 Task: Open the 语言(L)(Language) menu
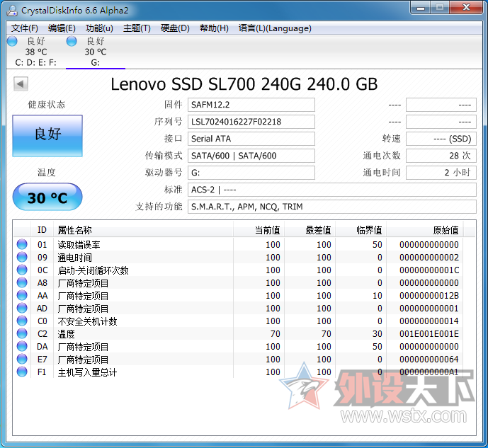point(275,28)
